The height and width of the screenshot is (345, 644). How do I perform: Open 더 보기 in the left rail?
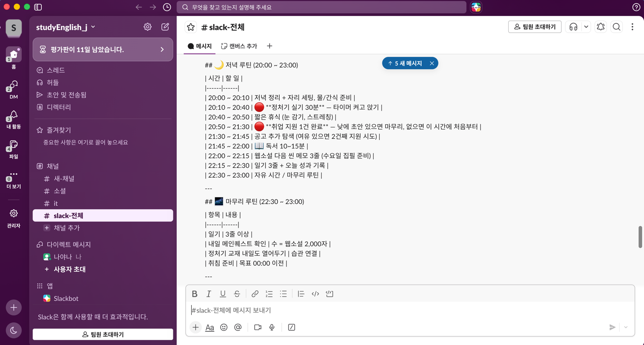coord(14,179)
